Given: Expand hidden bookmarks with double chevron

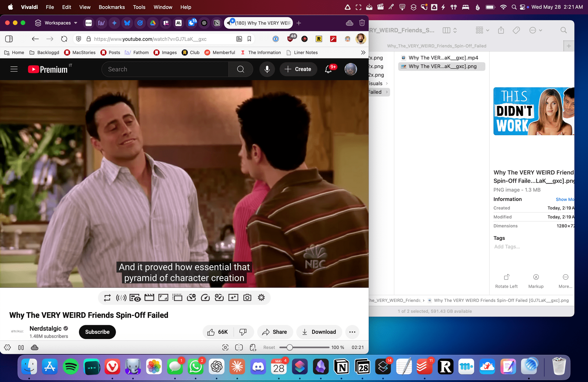Looking at the screenshot, I should (x=363, y=53).
